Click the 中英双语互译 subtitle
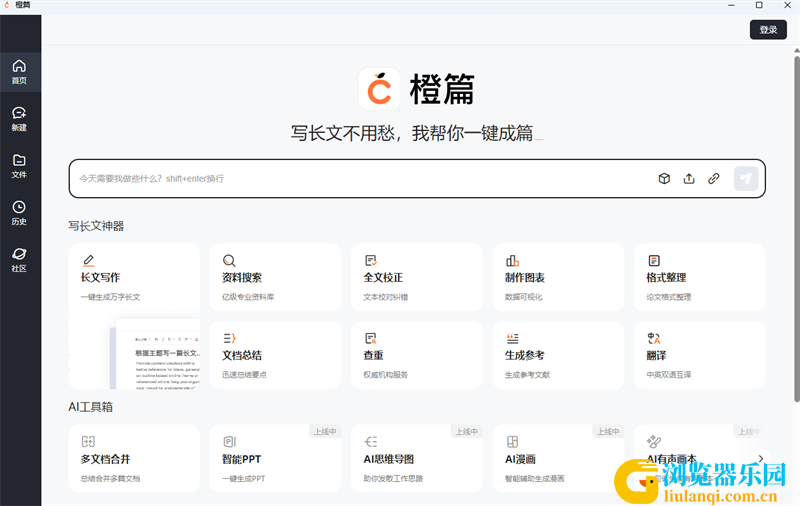 click(x=669, y=375)
